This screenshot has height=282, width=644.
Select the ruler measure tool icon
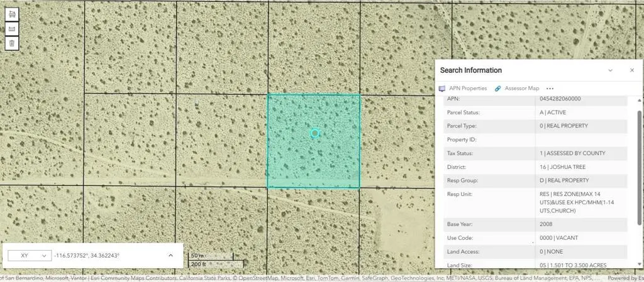tap(11, 29)
